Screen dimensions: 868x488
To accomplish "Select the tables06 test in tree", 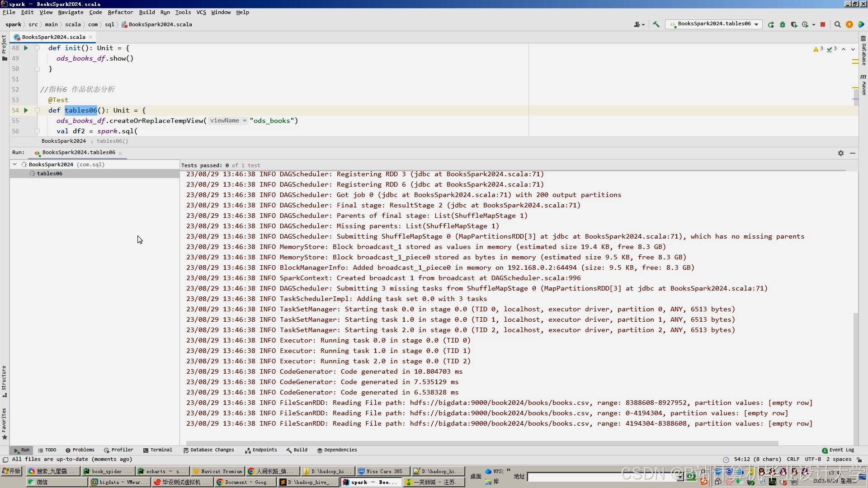I will point(50,174).
